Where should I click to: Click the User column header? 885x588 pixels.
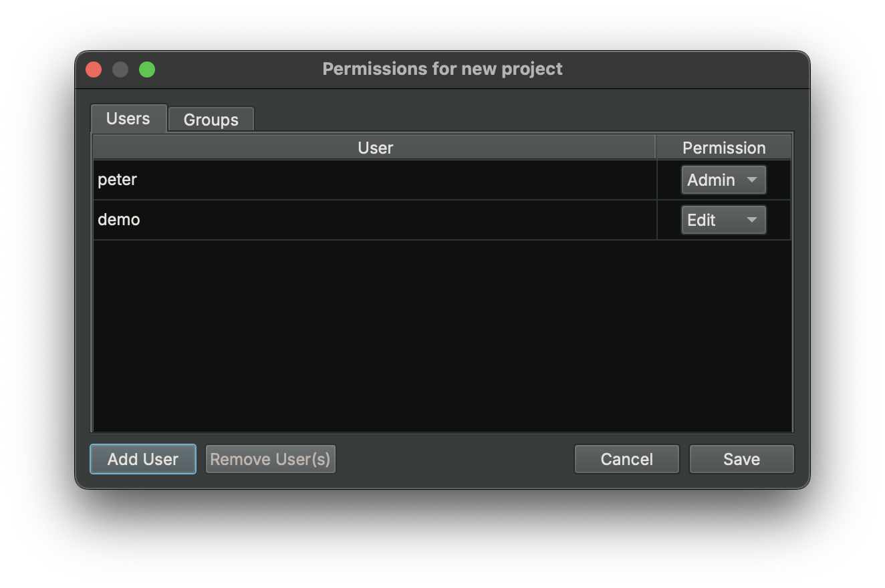[x=374, y=147]
